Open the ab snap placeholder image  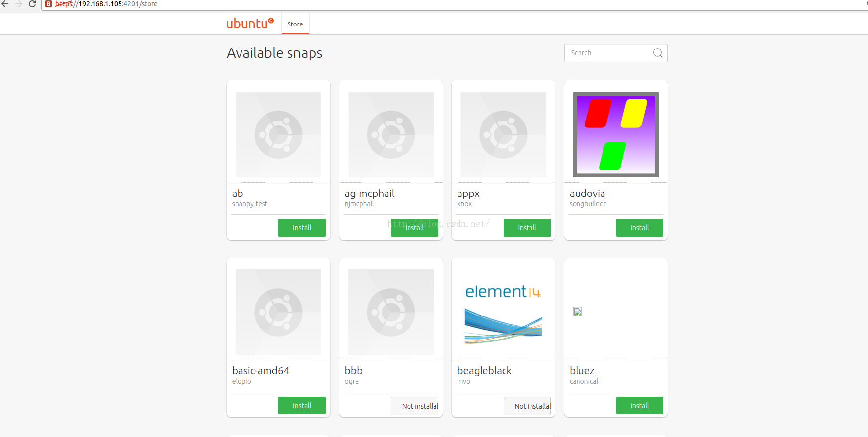(278, 135)
